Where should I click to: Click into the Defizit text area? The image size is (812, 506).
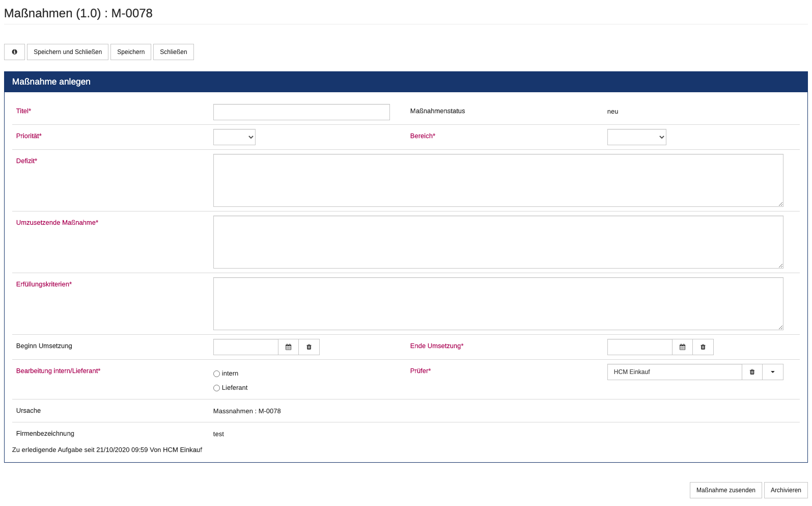pyautogui.click(x=498, y=180)
